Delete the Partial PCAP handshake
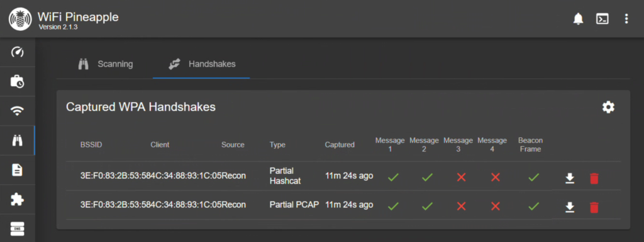Screen dimensions: 644x242 (x=594, y=207)
